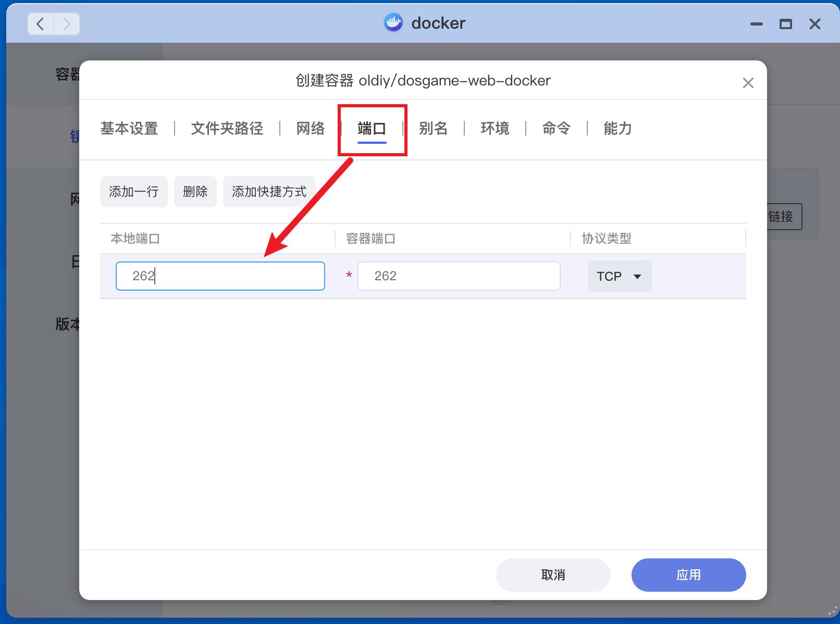Click the 文件夹路径 tab to switch panels

click(227, 129)
